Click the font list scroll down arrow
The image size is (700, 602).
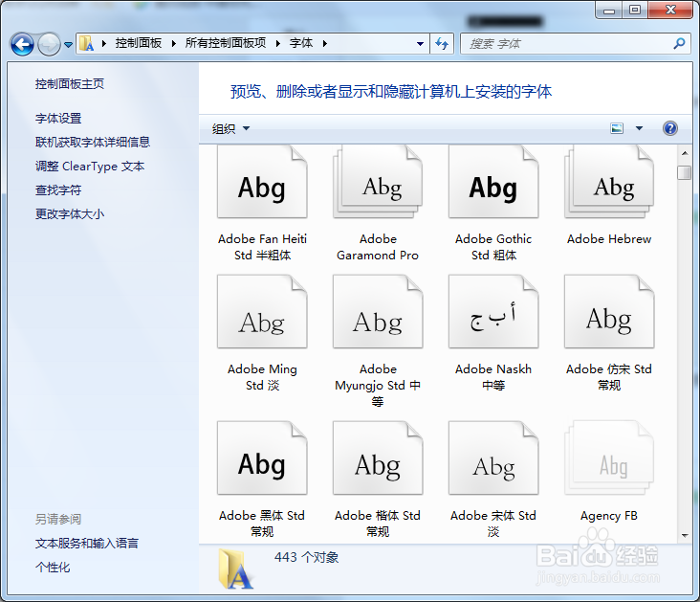(685, 535)
